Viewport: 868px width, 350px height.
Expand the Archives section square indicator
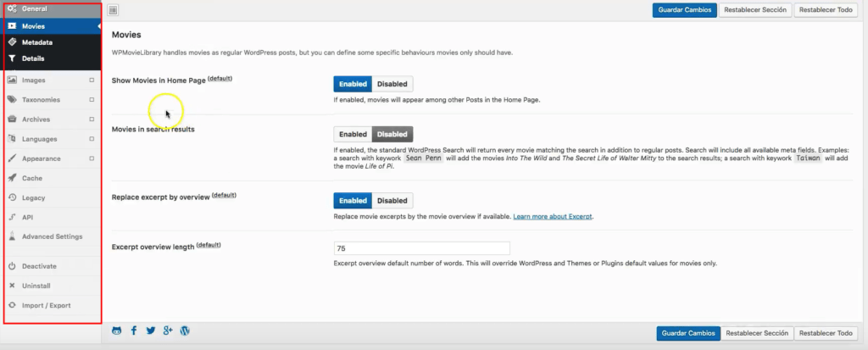[92, 119]
